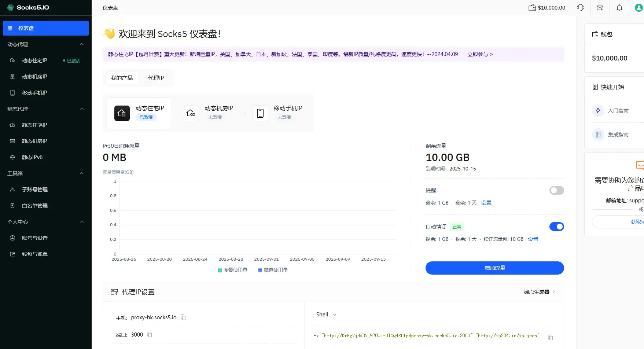Click 立即参与 in the announcement banner
This screenshot has width=644, height=349.
pyautogui.click(x=480, y=54)
